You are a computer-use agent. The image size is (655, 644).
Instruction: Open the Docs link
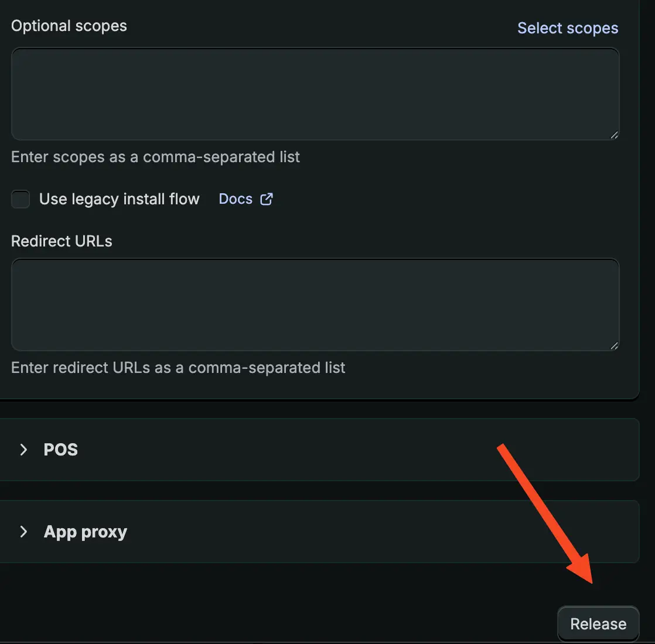click(236, 199)
